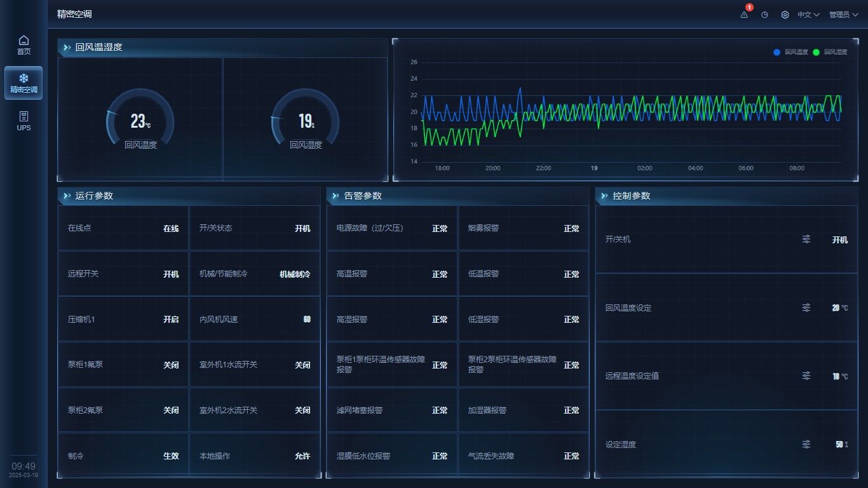Open the alarm warning triangle notifications
Screen dimensions: 868x488
pyautogui.click(x=744, y=15)
